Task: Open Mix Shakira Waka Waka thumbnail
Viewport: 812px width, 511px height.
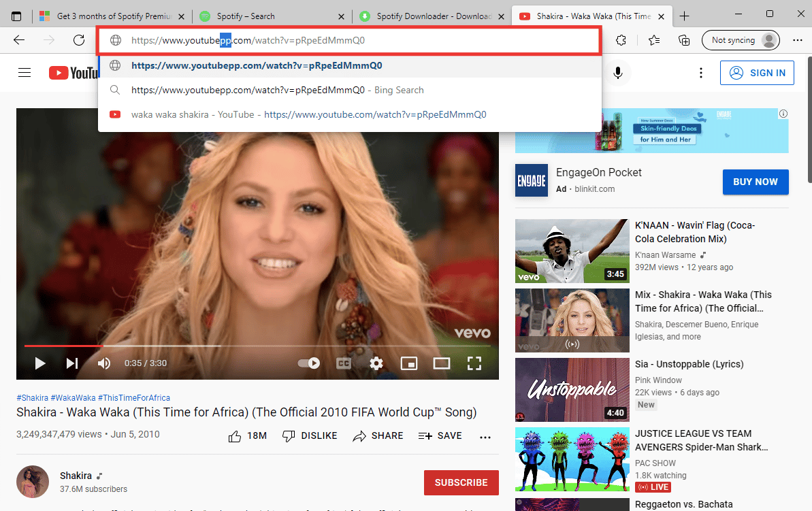Action: point(572,320)
